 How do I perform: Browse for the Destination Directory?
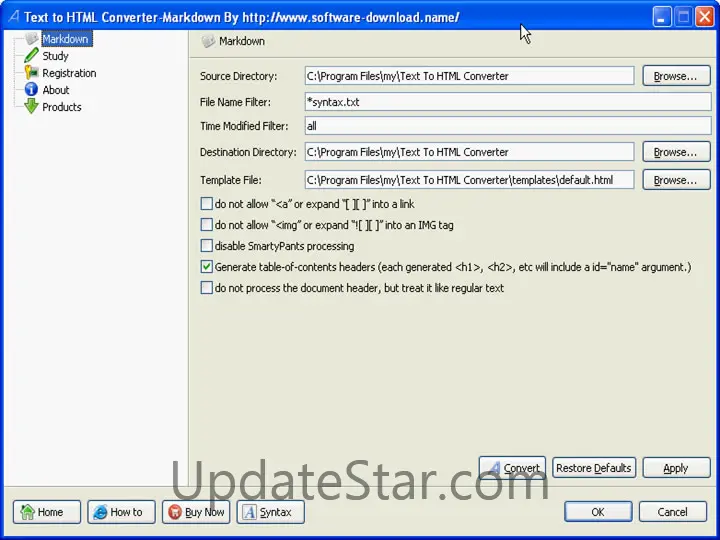pyautogui.click(x=676, y=152)
